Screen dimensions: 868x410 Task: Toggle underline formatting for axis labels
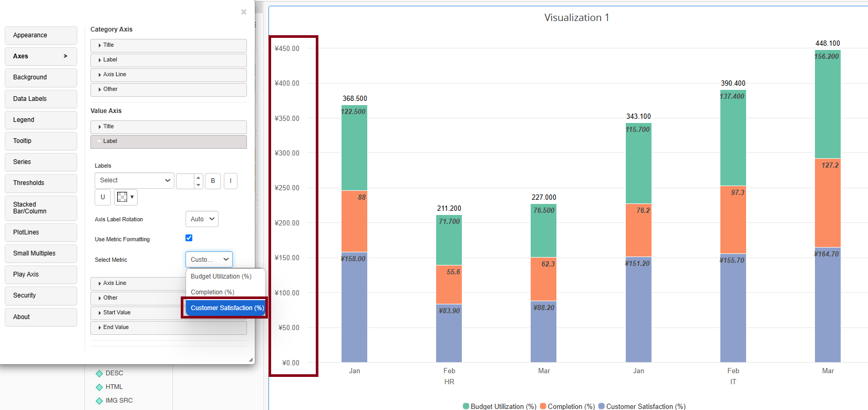(102, 197)
